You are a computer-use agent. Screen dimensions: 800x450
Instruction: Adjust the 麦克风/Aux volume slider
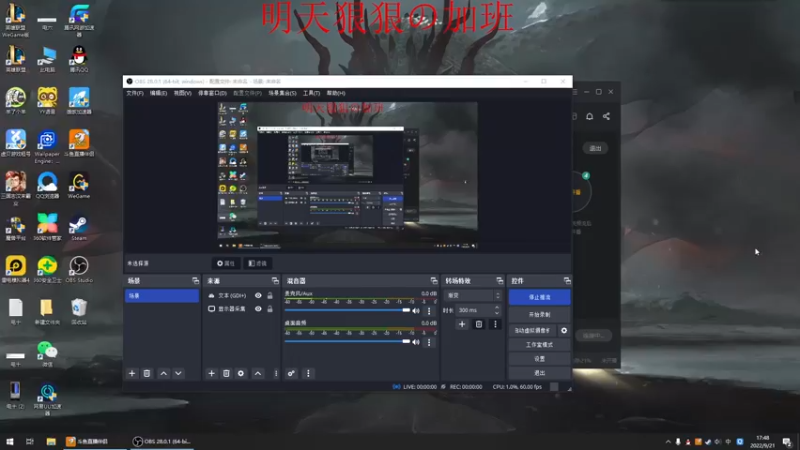(347, 310)
